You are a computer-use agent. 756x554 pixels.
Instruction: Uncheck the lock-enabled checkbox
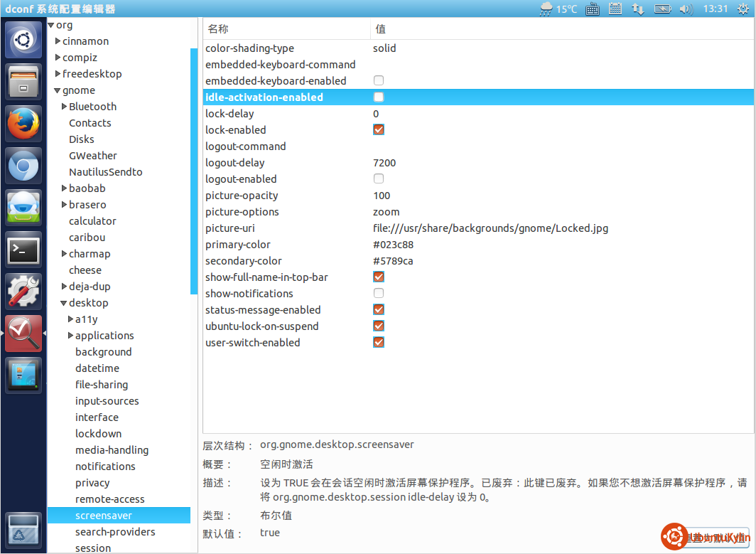(x=379, y=130)
